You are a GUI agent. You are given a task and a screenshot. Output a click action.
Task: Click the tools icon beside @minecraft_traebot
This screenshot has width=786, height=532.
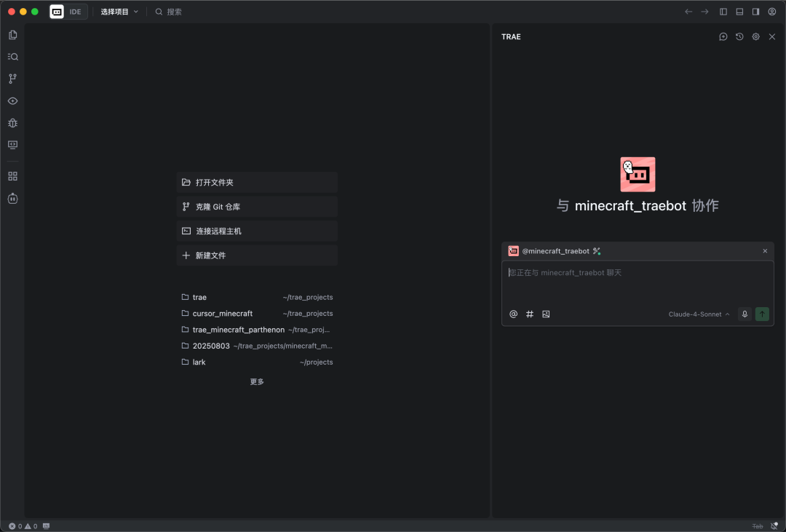(x=597, y=251)
